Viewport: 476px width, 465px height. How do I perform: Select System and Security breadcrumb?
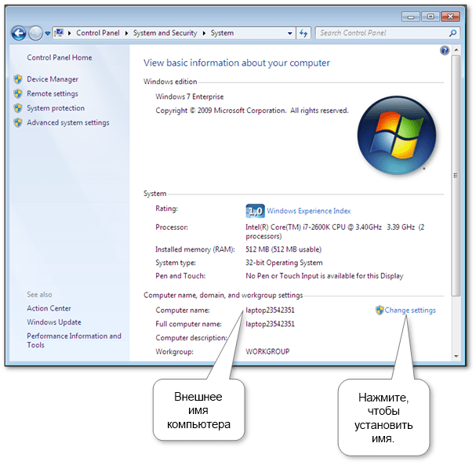165,33
